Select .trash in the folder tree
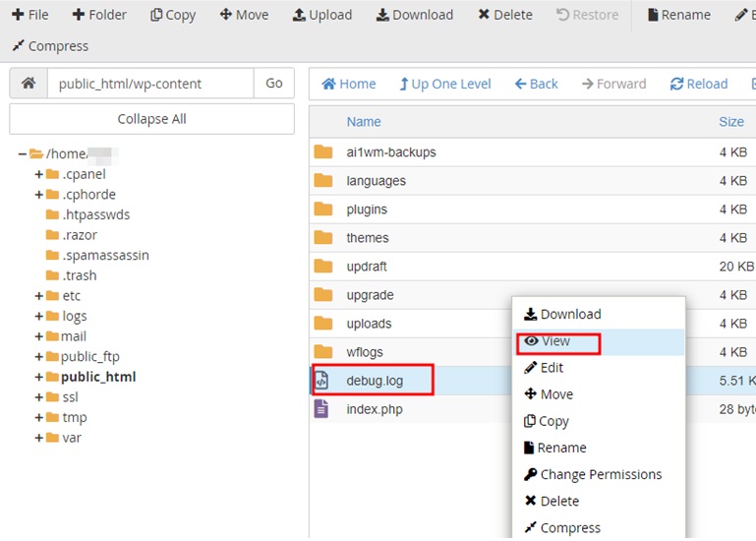756x541 pixels. point(80,275)
